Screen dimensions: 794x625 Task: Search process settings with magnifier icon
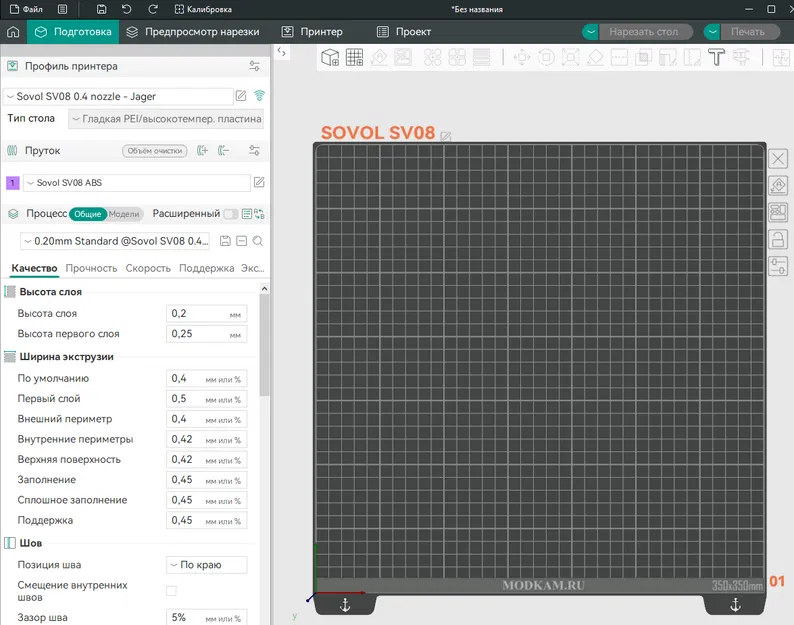pyautogui.click(x=258, y=241)
